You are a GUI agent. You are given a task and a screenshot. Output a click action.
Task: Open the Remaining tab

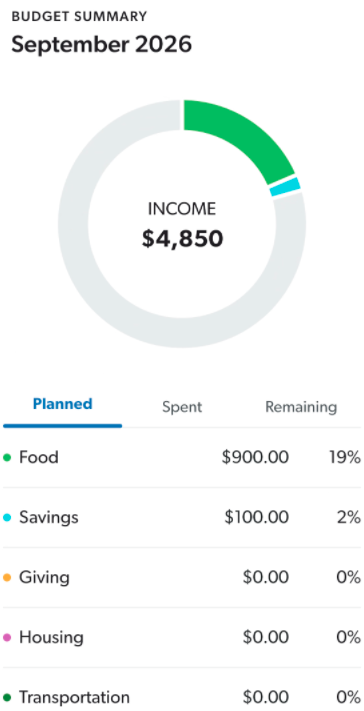[301, 407]
